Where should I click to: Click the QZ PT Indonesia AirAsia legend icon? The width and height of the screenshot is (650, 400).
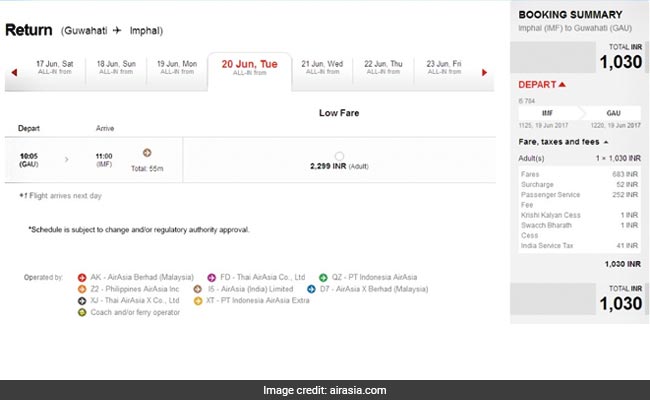coord(323,277)
